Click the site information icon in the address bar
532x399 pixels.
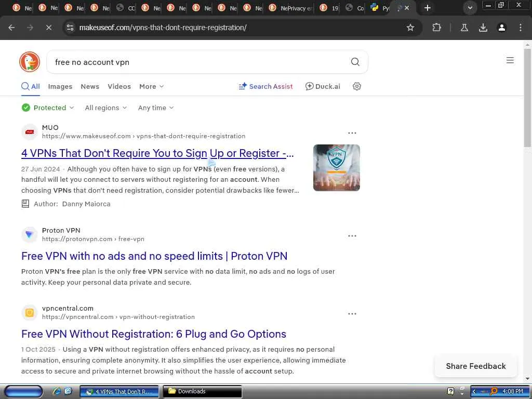point(70,28)
